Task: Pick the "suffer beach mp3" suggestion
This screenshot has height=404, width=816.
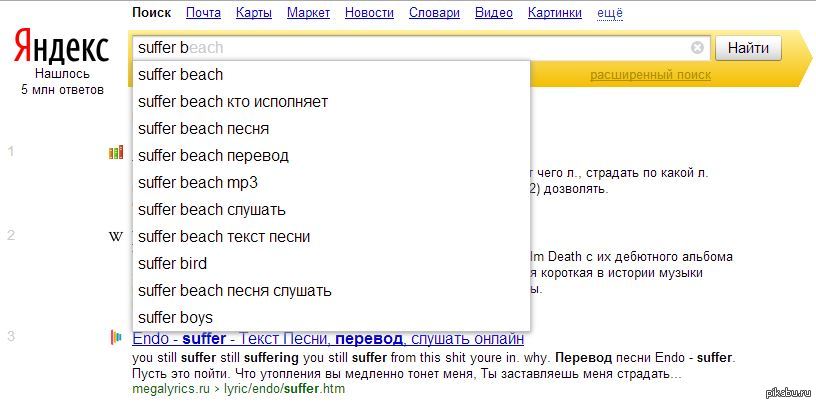Action: (x=198, y=183)
